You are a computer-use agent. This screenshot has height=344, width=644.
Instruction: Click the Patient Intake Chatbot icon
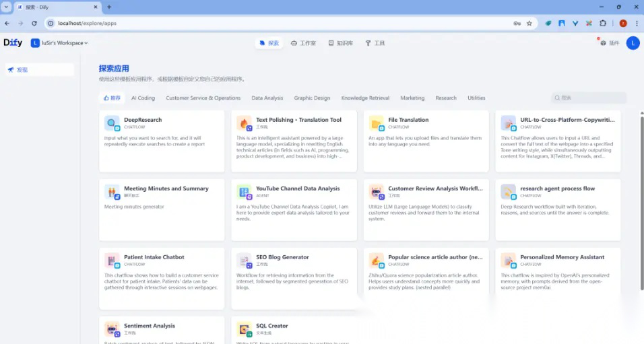[x=111, y=260]
